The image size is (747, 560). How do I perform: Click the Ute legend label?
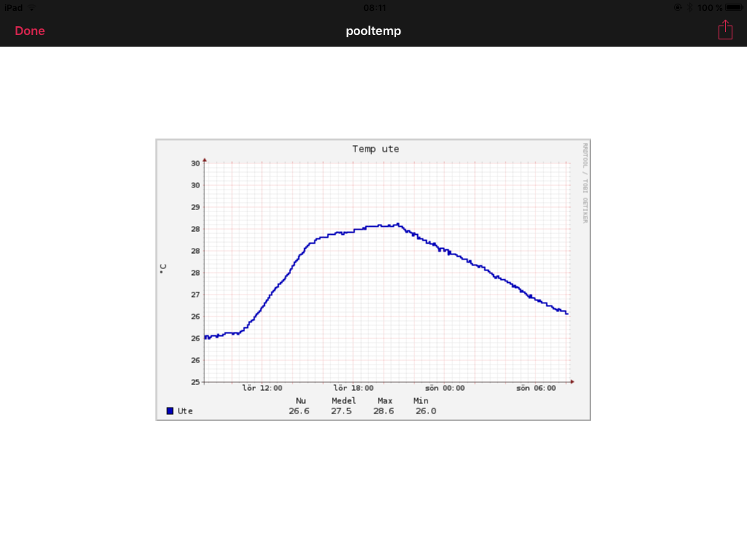185,411
